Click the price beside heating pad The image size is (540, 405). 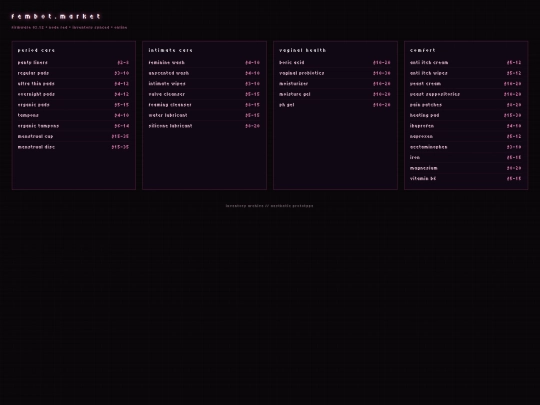point(512,115)
